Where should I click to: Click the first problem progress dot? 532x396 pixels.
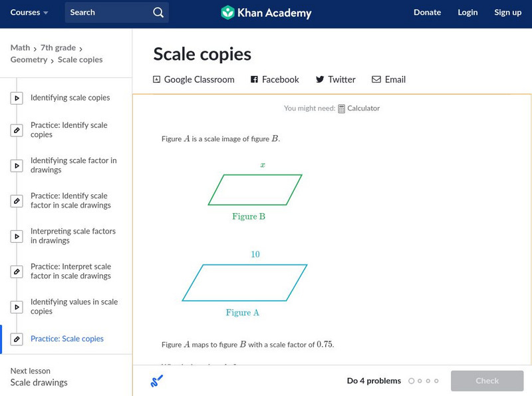[412, 381]
